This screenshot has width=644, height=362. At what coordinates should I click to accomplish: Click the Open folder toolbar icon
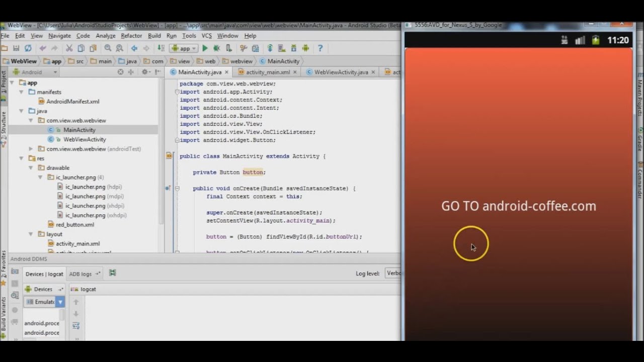pyautogui.click(x=5, y=48)
